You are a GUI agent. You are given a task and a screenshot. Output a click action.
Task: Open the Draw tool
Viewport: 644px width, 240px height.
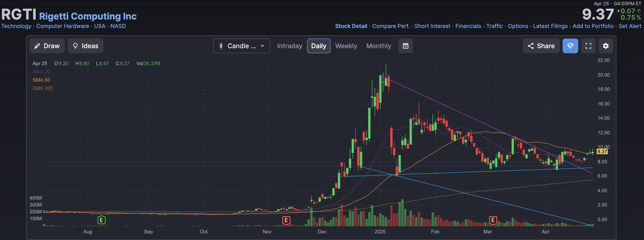tap(47, 46)
